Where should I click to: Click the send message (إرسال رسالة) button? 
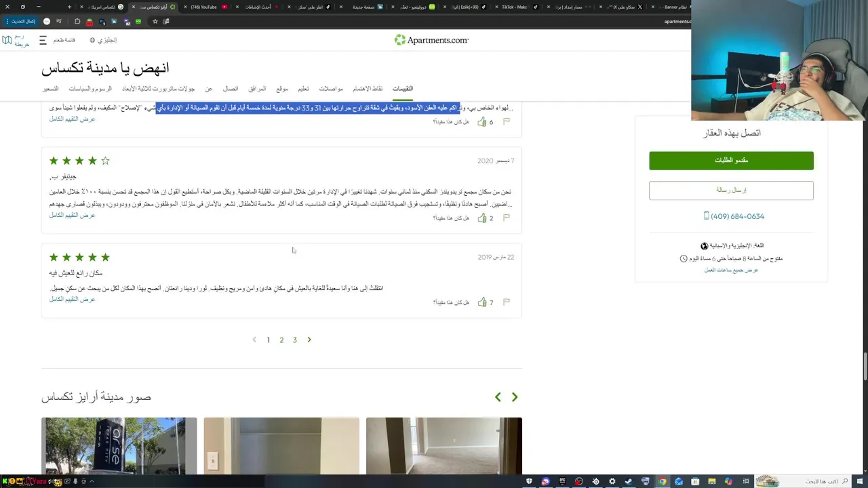pos(731,190)
